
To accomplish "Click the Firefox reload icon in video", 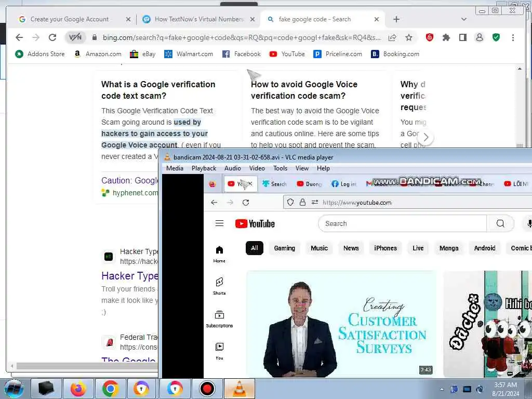I will point(246,203).
